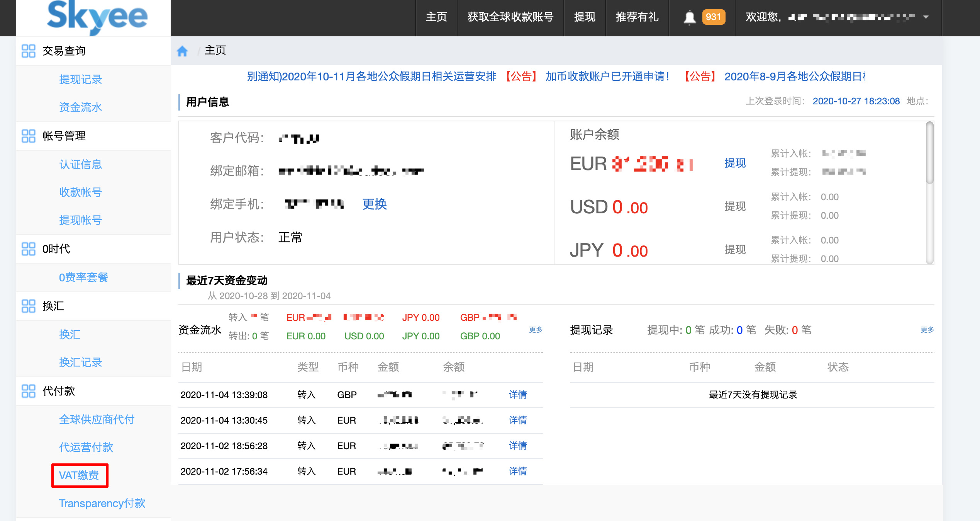The image size is (980, 521).
Task: Expand the 代付款 section header
Action: [93, 391]
